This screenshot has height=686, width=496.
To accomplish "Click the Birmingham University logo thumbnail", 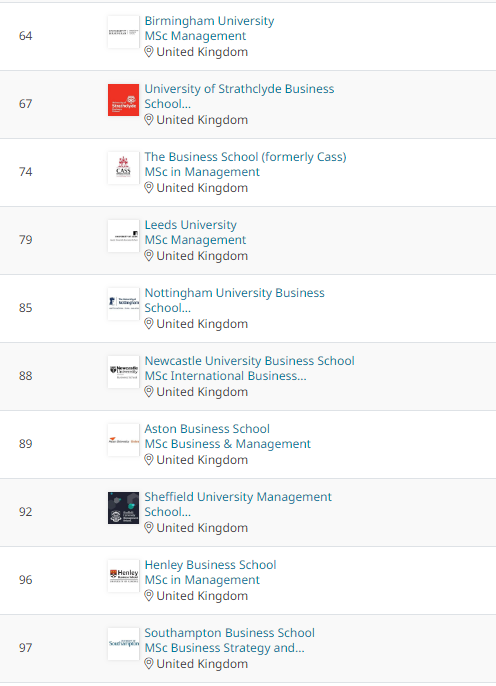I will click(123, 32).
